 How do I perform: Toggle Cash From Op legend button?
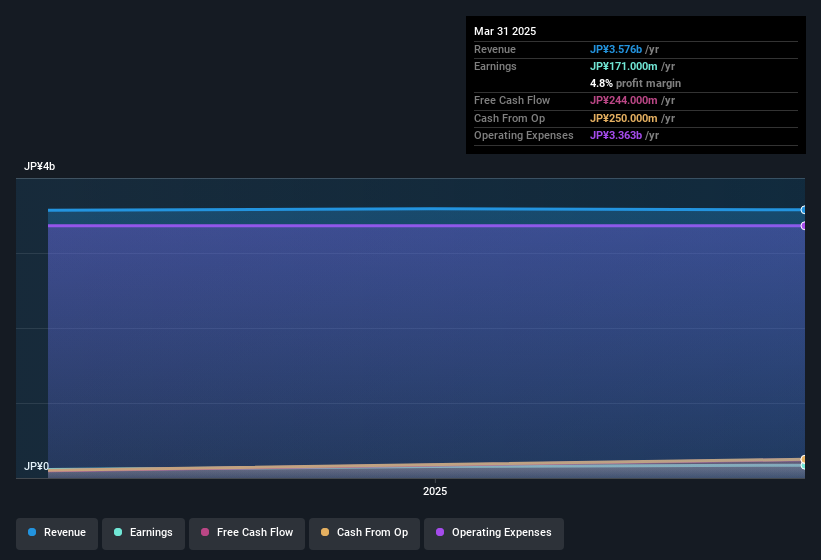coord(364,533)
